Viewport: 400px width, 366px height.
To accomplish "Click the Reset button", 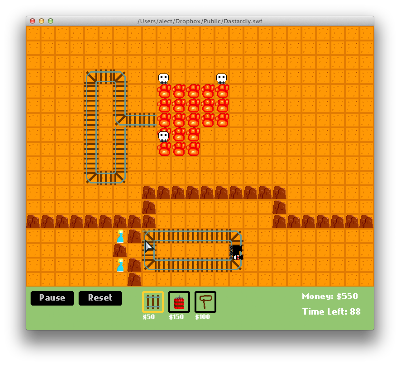I will click(100, 298).
